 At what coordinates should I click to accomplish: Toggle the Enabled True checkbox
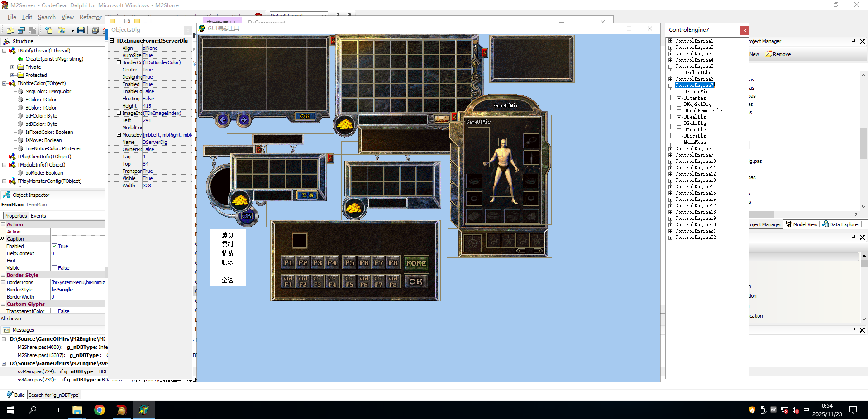click(x=54, y=246)
